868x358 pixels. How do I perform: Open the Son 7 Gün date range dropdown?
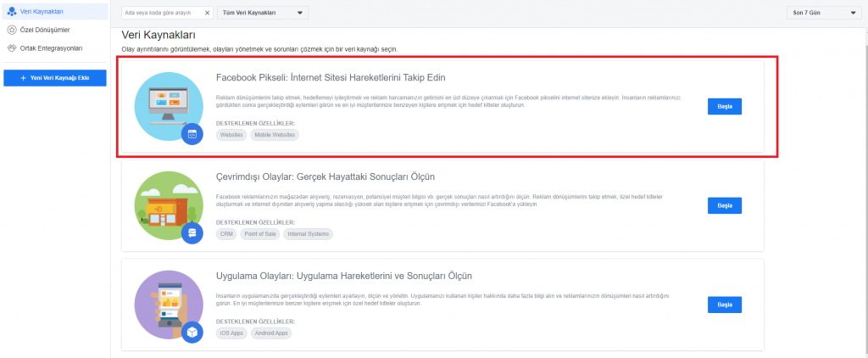pyautogui.click(x=824, y=13)
